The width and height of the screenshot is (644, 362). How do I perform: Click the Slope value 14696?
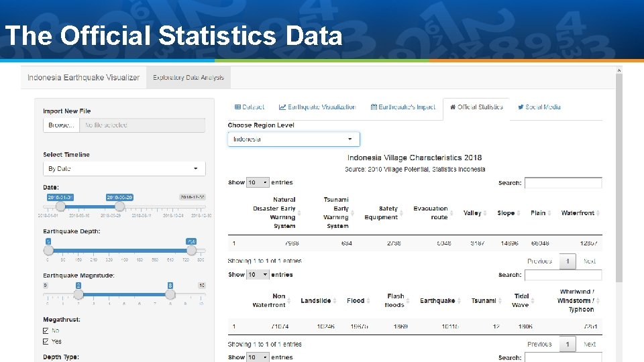click(x=509, y=243)
